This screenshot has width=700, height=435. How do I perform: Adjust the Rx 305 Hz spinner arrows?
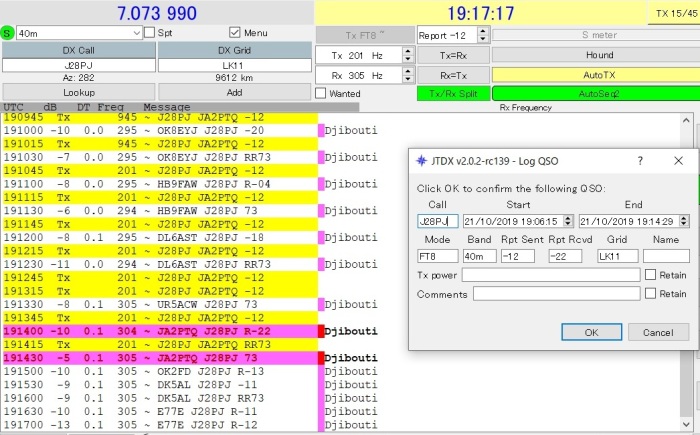click(x=408, y=75)
